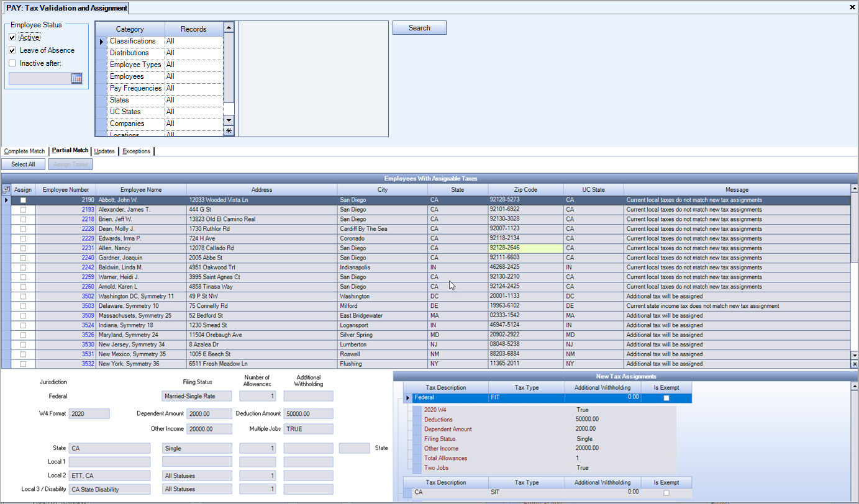This screenshot has height=504, width=859.
Task: Click the row selector arrow beside Classifications
Action: [100, 40]
